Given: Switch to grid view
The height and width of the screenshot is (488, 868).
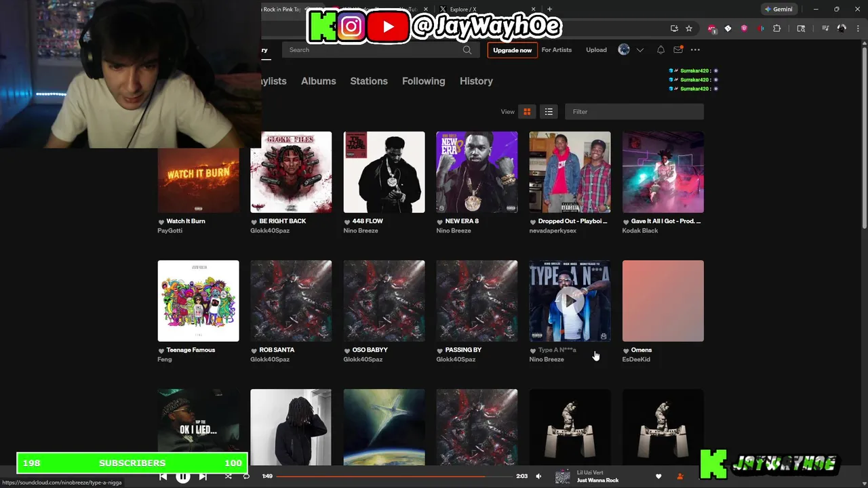Looking at the screenshot, I should point(527,112).
